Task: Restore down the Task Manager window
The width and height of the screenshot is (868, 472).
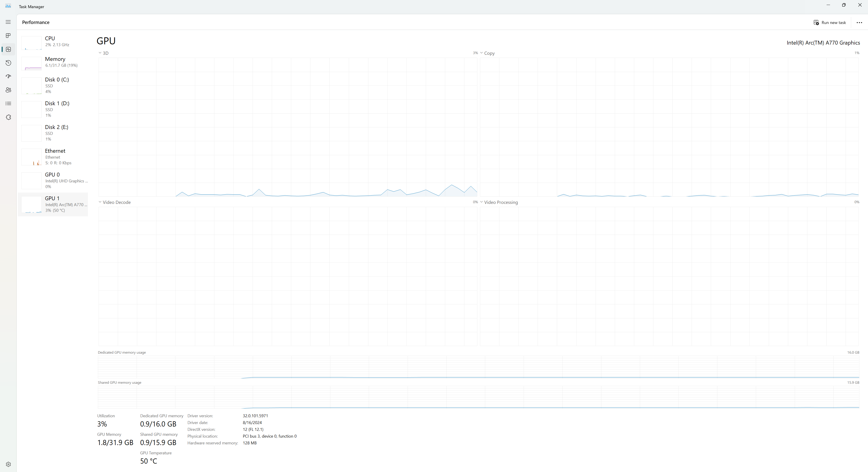Action: 844,5
